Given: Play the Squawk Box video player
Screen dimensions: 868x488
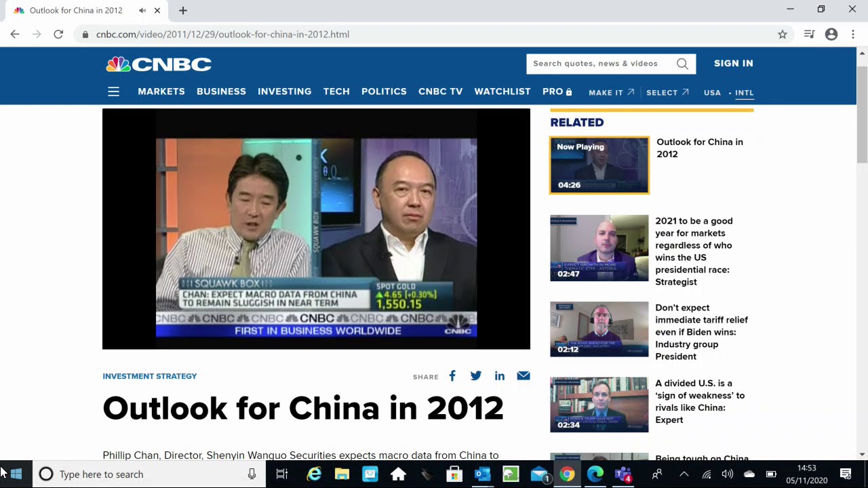Looking at the screenshot, I should [x=316, y=229].
